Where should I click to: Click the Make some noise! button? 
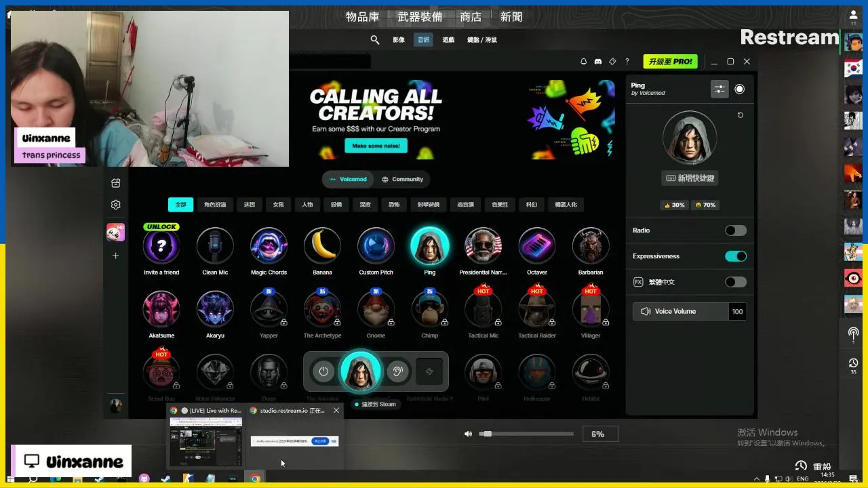[x=376, y=146]
